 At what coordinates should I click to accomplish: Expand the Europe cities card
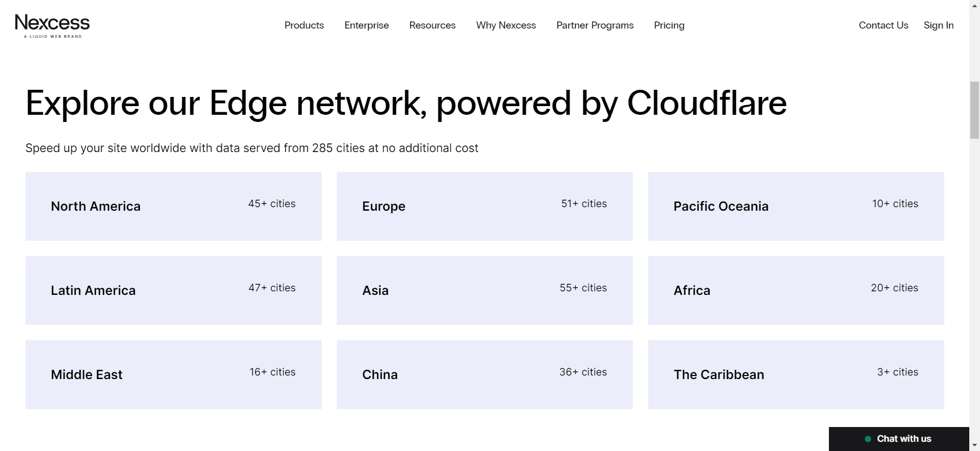pos(484,206)
